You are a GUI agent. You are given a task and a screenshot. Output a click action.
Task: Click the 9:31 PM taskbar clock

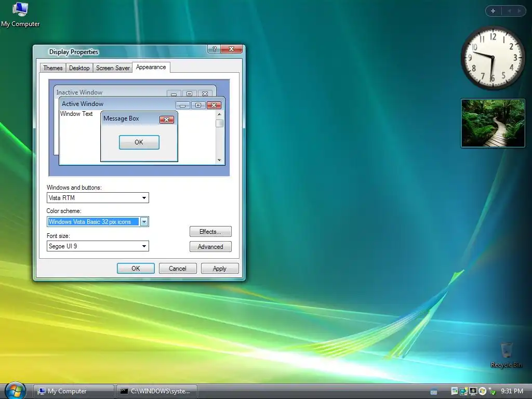(512, 391)
